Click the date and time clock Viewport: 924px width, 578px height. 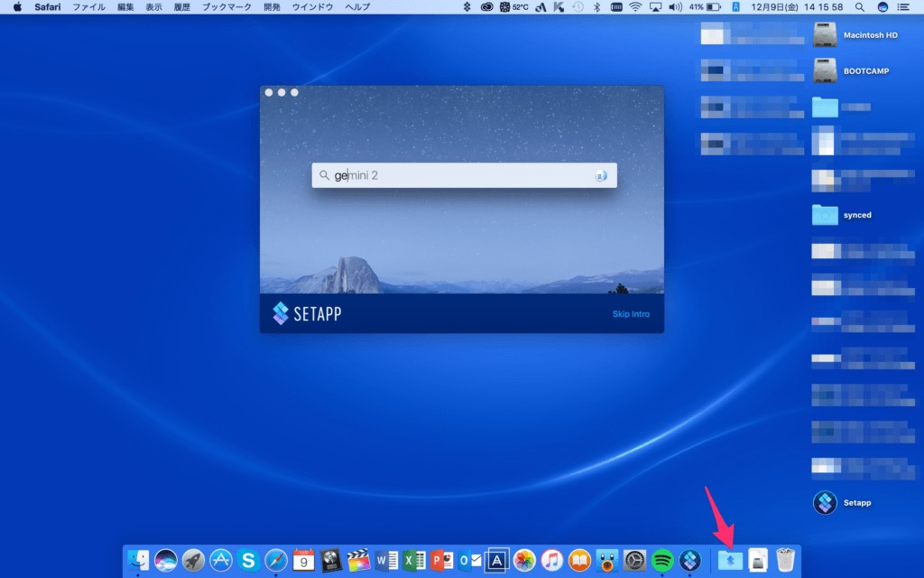coord(797,7)
